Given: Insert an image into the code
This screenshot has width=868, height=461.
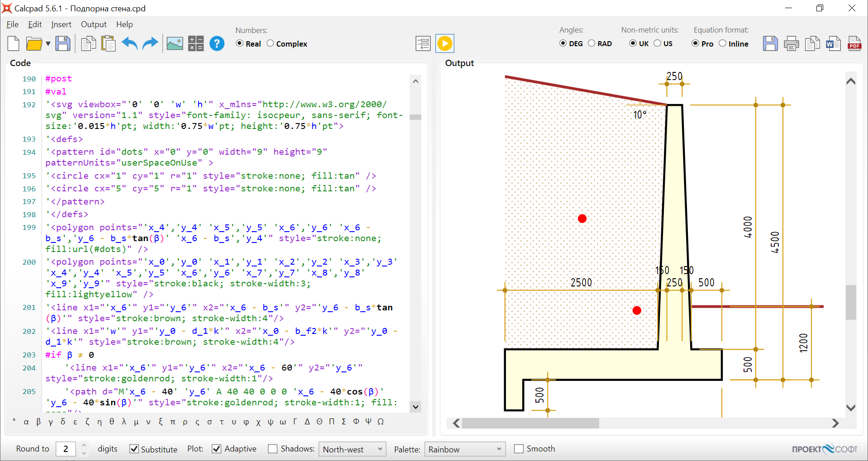Looking at the screenshot, I should tap(174, 43).
